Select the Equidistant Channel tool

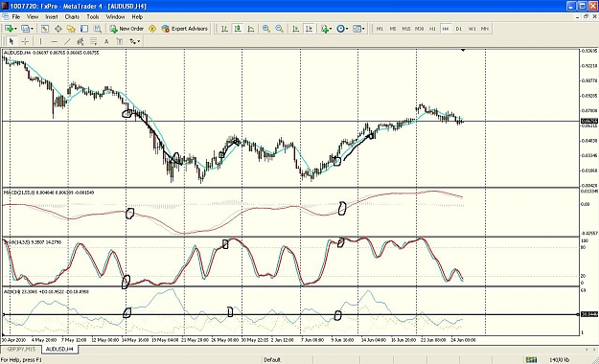click(x=81, y=41)
